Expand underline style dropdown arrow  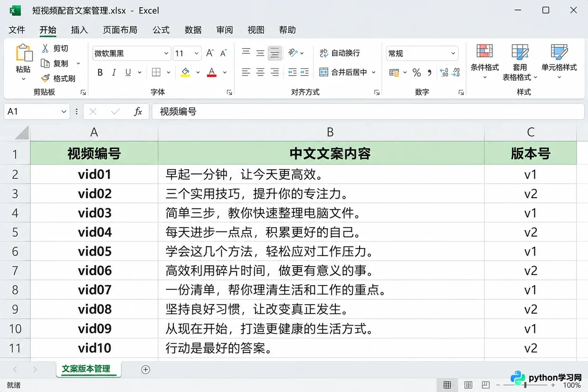(140, 73)
